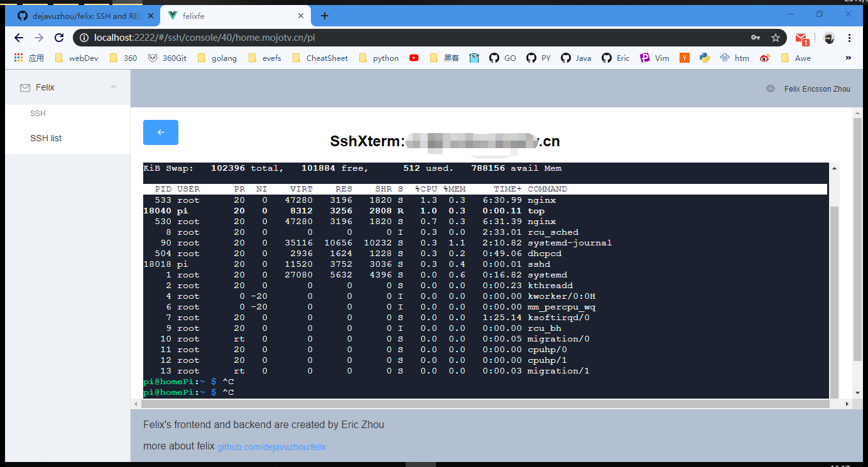Go forward in browser history

(39, 38)
